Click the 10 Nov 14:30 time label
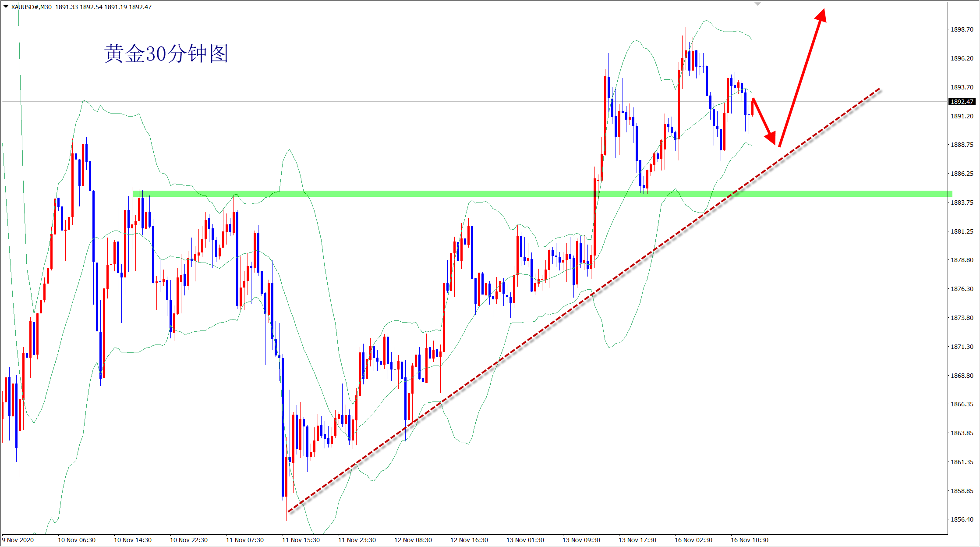980x547 pixels. 133,540
